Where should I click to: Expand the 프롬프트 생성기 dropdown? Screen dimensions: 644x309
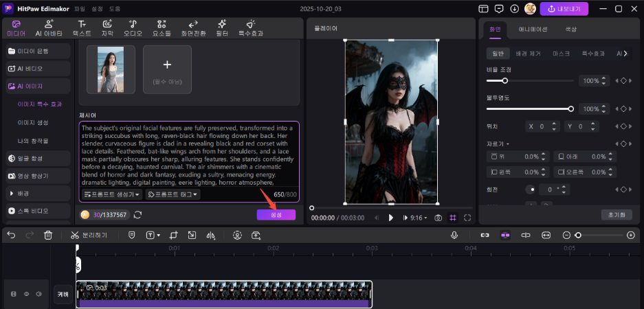[x=111, y=195]
